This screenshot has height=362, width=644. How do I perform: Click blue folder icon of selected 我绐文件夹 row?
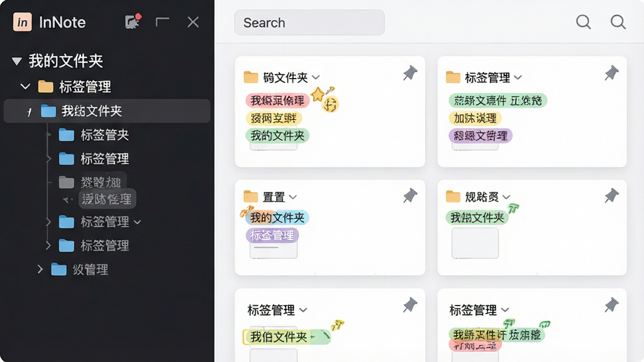point(48,111)
